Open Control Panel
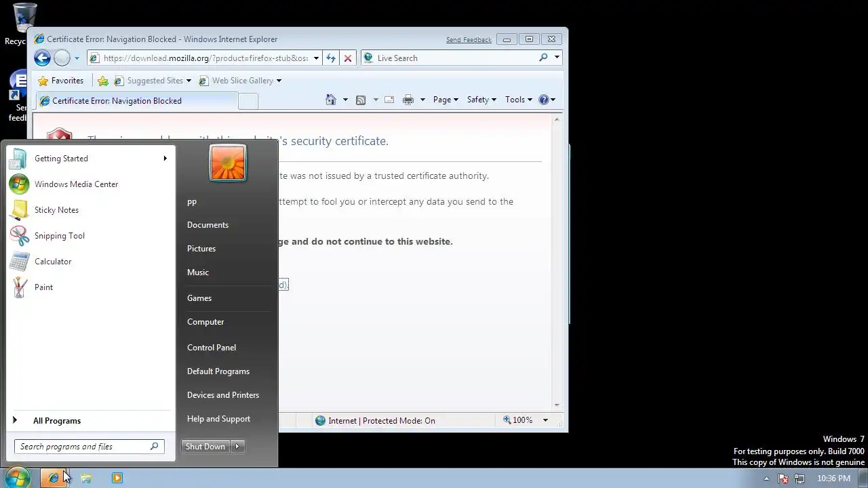Image resolution: width=868 pixels, height=488 pixels. pos(212,348)
